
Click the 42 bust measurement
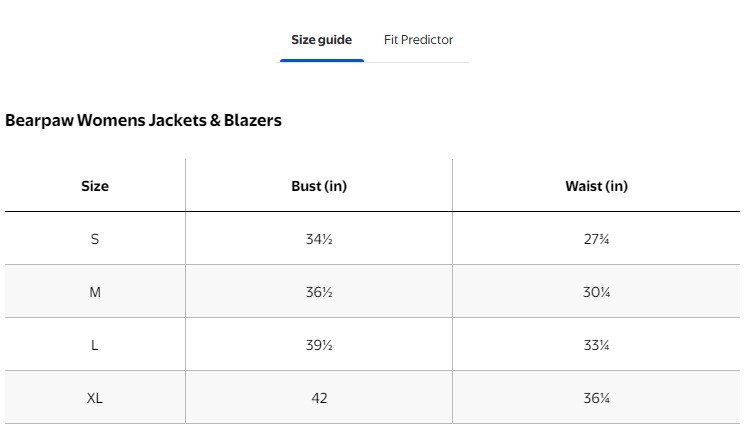[x=319, y=398]
